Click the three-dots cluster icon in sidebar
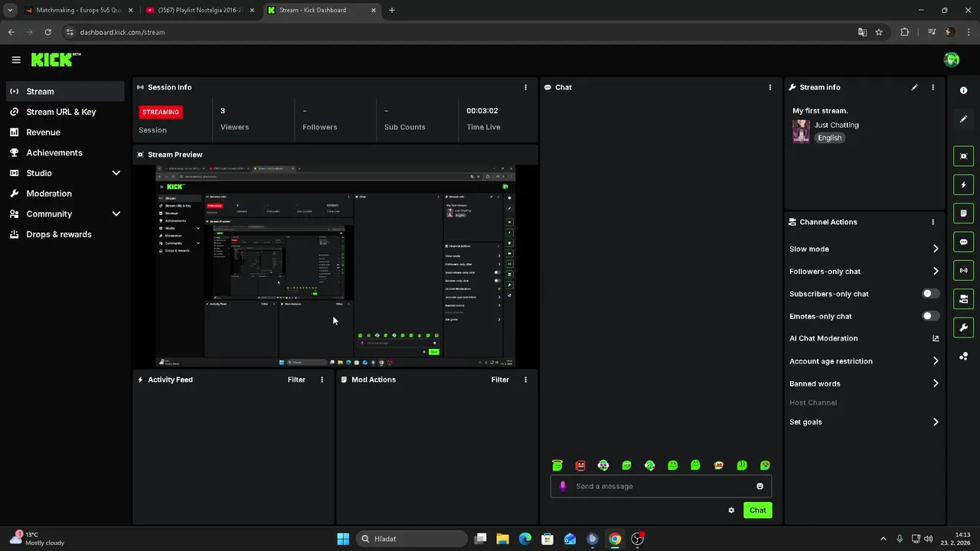This screenshot has width=980, height=551. point(964,357)
